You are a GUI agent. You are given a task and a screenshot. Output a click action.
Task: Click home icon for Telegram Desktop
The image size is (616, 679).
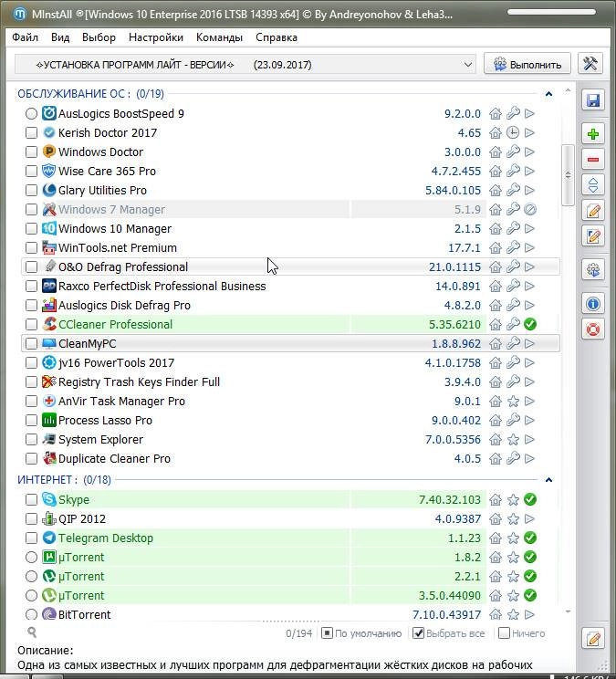pyautogui.click(x=496, y=538)
